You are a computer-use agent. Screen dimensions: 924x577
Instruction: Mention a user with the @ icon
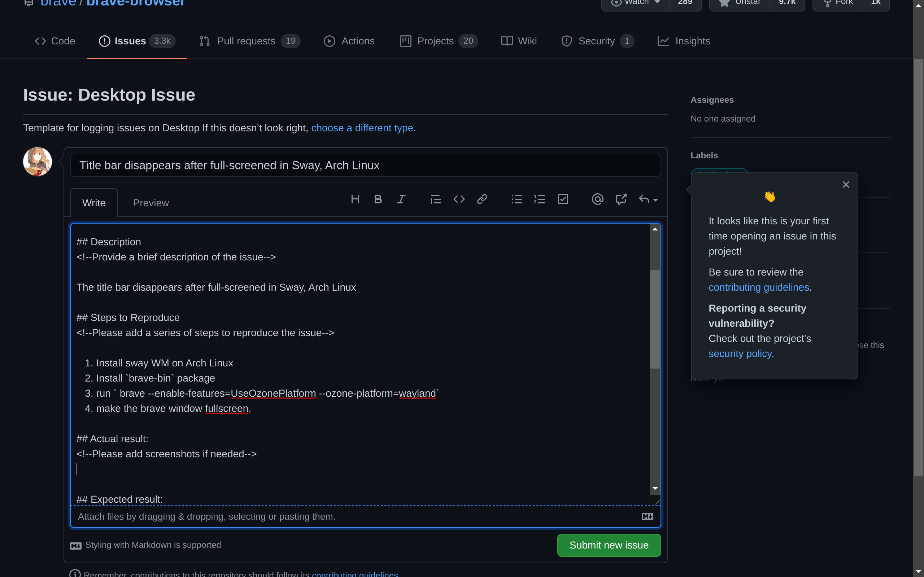click(598, 199)
